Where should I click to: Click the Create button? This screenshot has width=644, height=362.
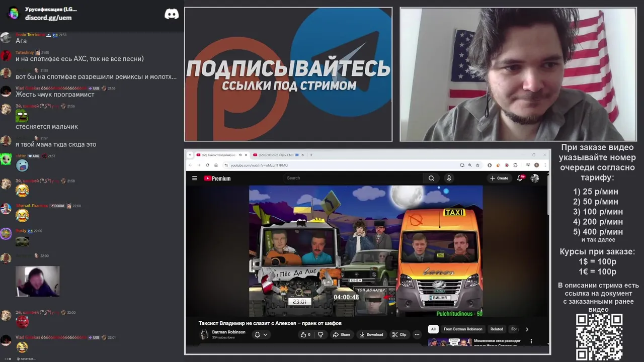click(x=499, y=178)
